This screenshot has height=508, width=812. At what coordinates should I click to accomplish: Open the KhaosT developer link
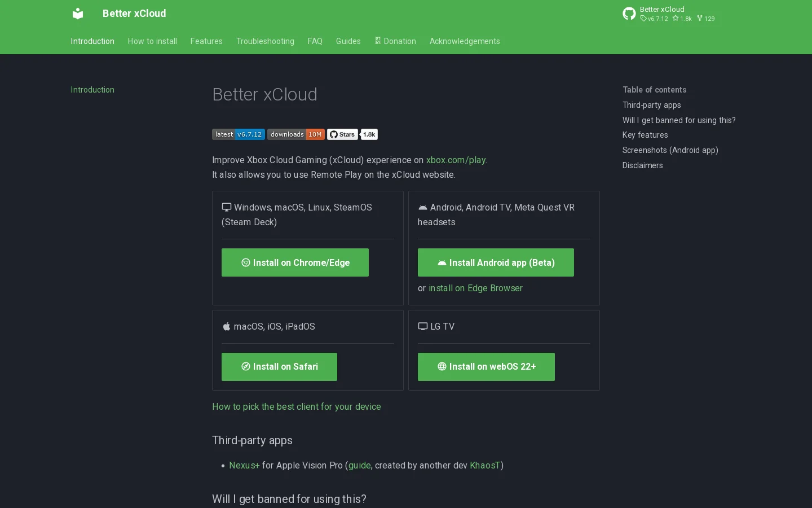[x=485, y=465]
